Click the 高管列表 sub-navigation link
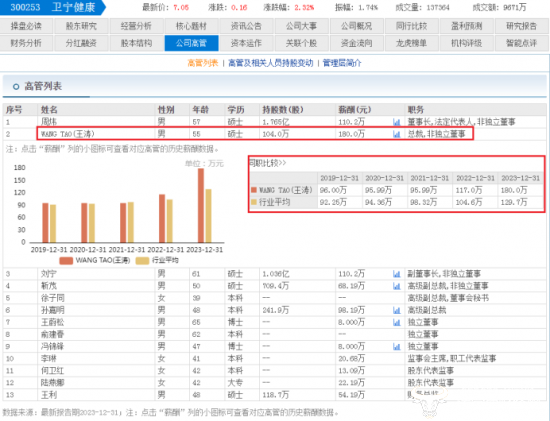This screenshot has width=550, height=421. pyautogui.click(x=203, y=63)
